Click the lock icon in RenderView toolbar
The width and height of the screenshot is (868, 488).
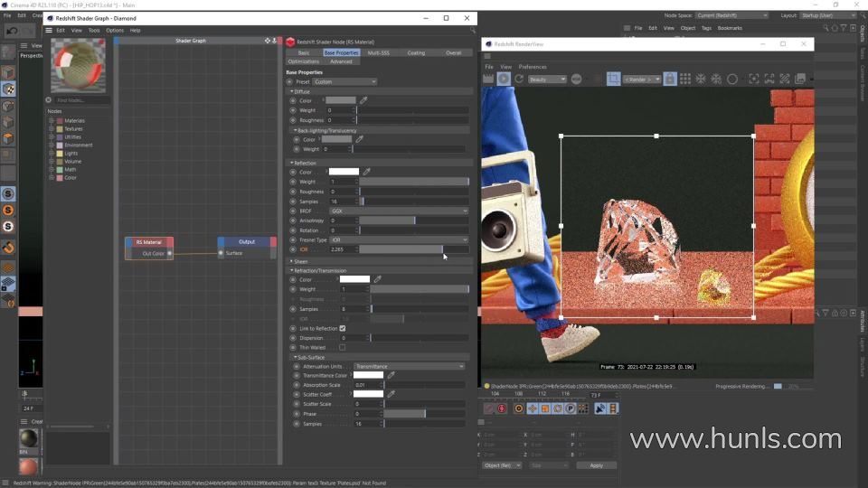click(670, 80)
